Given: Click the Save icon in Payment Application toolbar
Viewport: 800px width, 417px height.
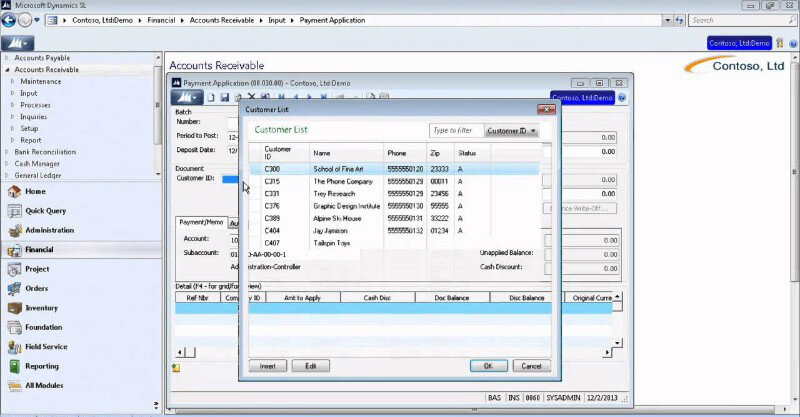Looking at the screenshot, I should point(225,97).
